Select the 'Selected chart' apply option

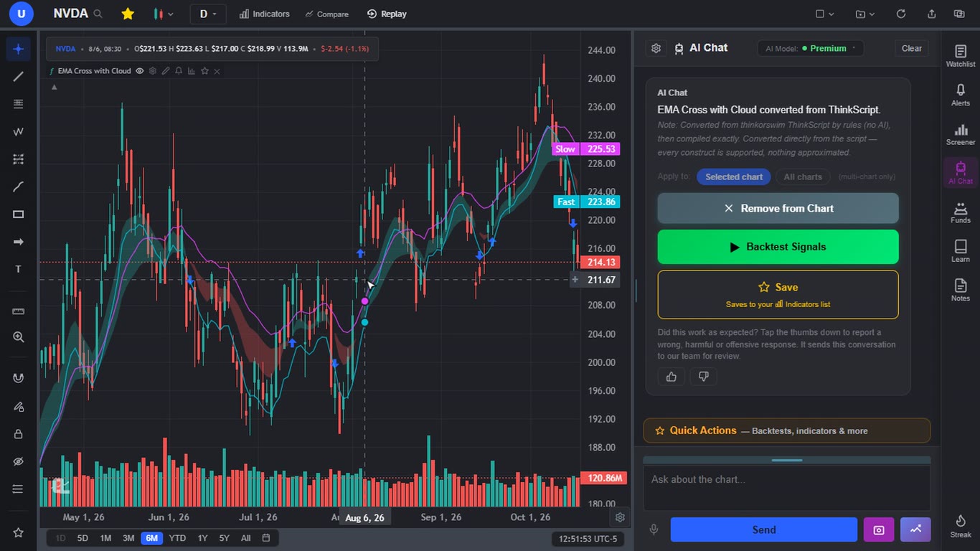point(734,177)
